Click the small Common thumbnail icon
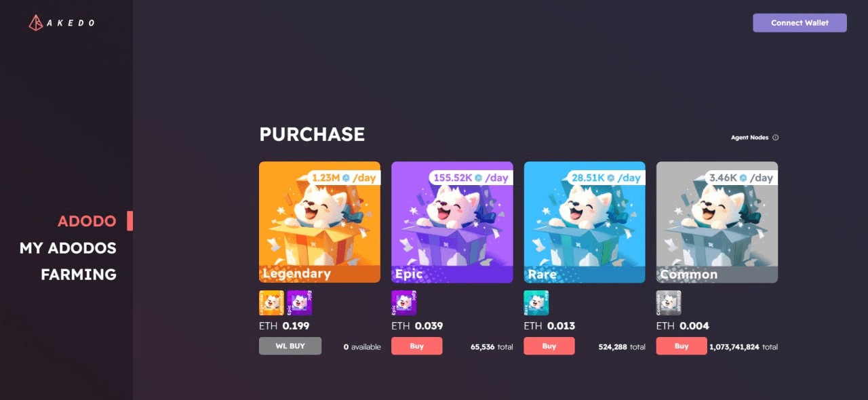Image resolution: width=868 pixels, height=400 pixels. point(669,303)
